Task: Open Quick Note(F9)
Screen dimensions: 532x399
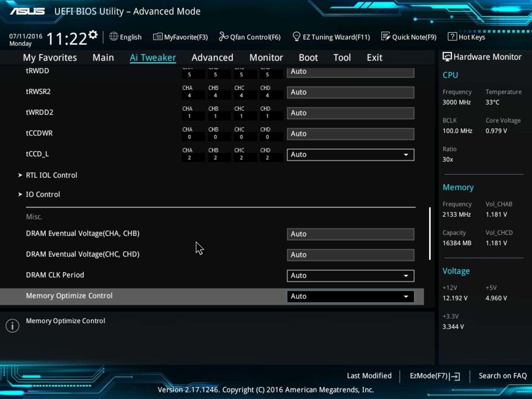Action: [x=409, y=37]
